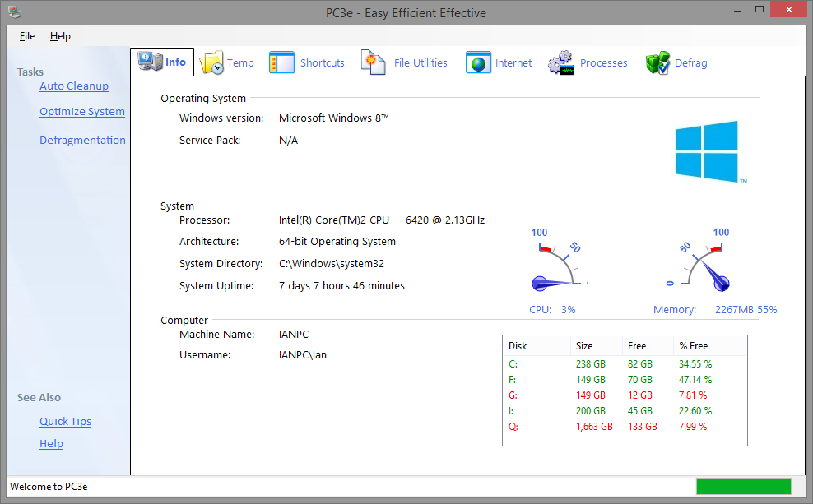Click the Microsoft Windows 8 version text

click(x=334, y=118)
